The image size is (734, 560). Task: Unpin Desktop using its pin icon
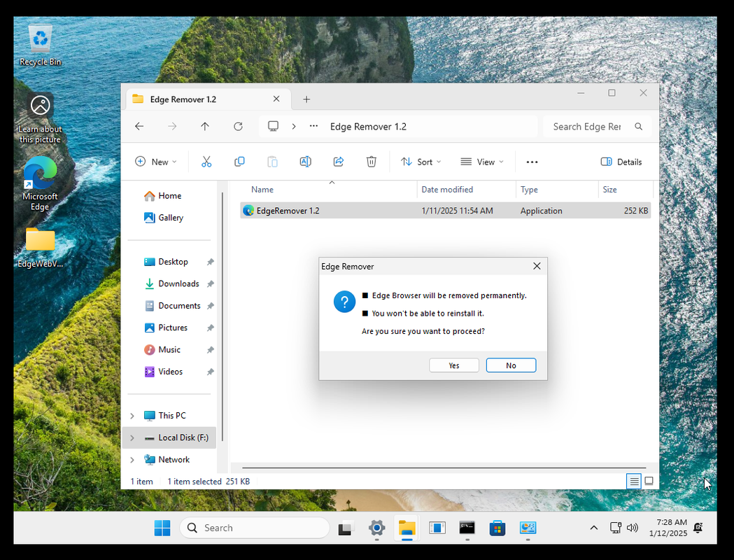pyautogui.click(x=210, y=262)
